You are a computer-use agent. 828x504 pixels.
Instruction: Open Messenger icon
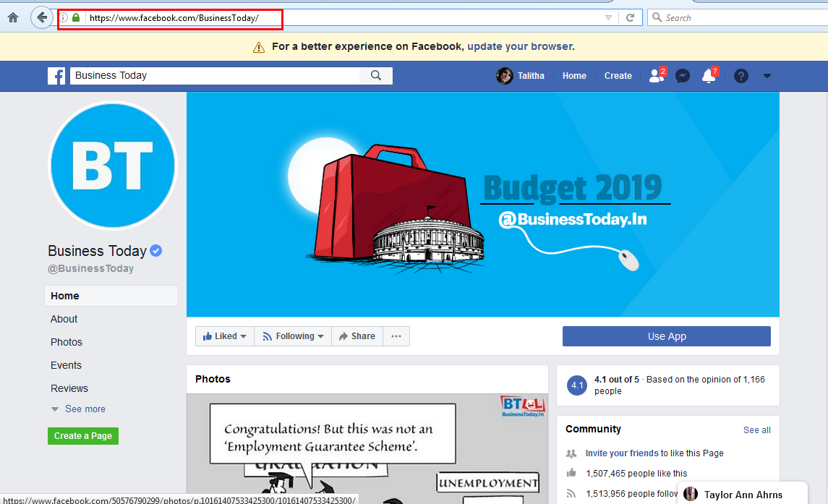[x=682, y=76]
